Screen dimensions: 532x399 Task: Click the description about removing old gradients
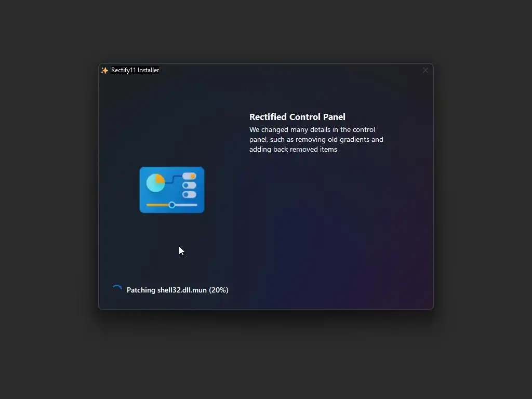point(316,139)
